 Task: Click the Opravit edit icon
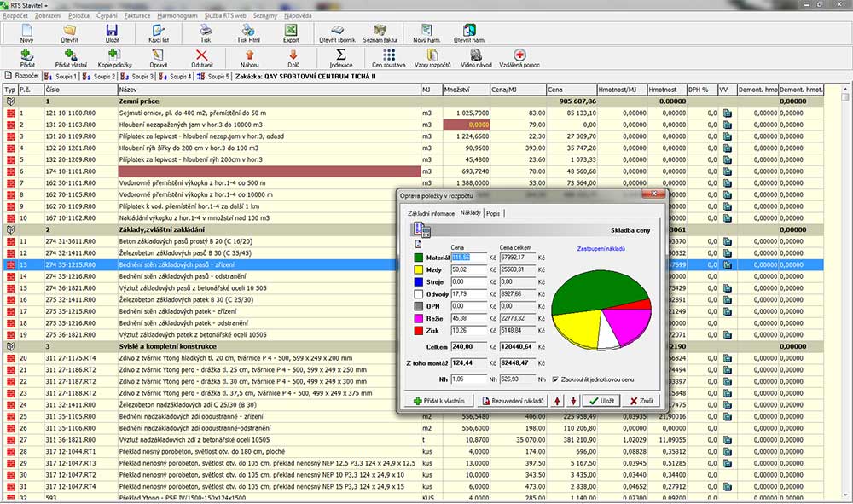158,55
